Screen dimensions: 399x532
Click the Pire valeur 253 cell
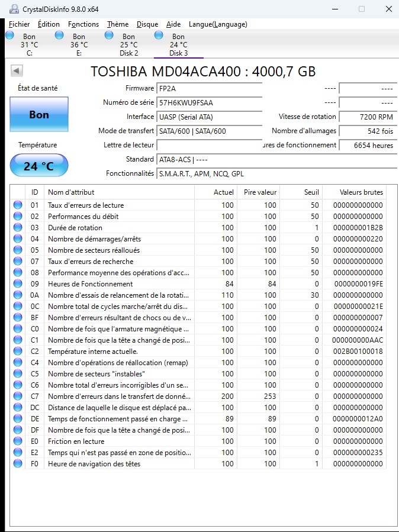click(270, 396)
